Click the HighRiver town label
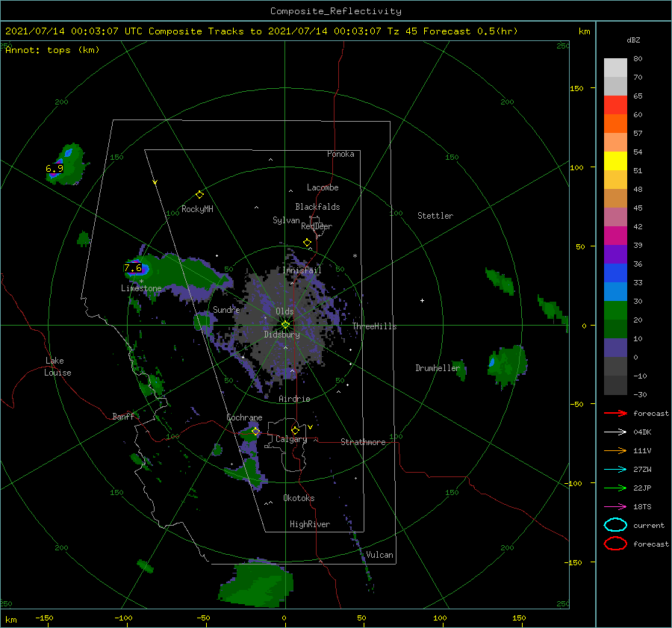 310,524
